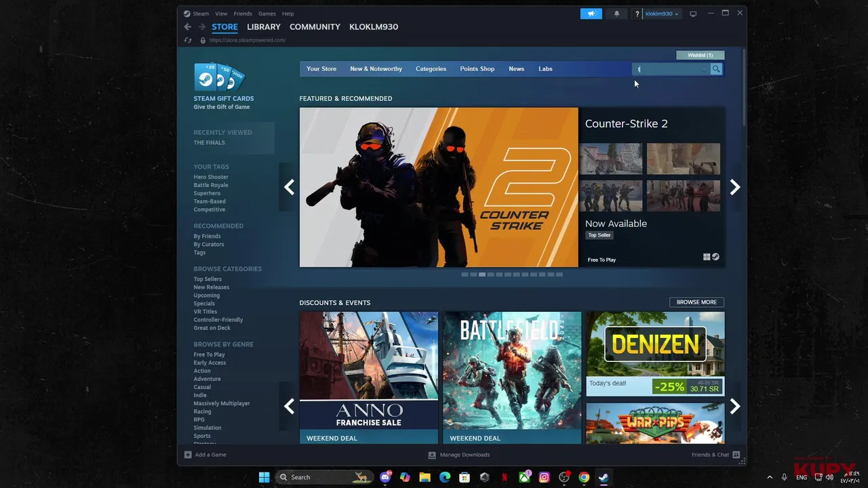
Task: Open the Games menu
Action: click(x=267, y=14)
